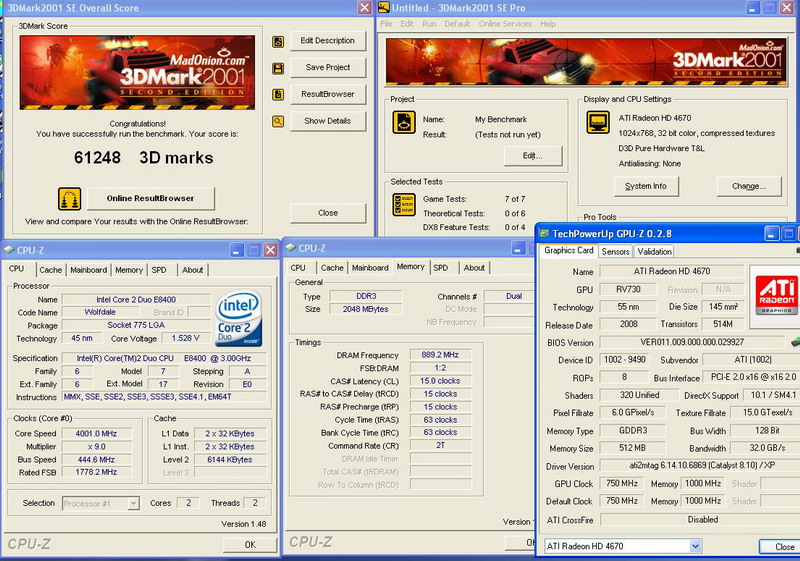Click the Edit... button in Project group
Screen dimensions: 800x561
pos(533,156)
